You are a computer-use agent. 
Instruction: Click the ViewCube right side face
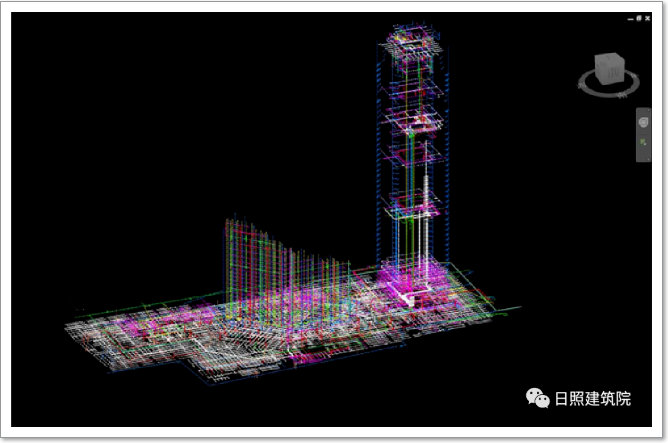point(616,74)
